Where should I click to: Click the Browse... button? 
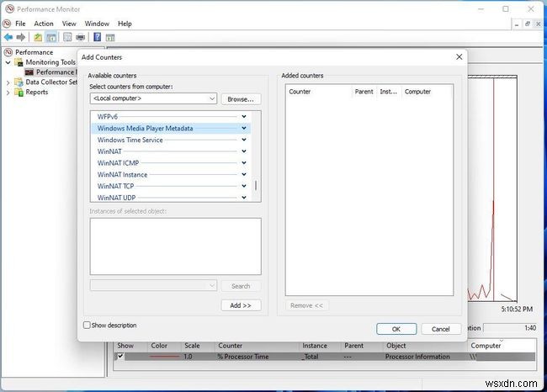click(241, 99)
